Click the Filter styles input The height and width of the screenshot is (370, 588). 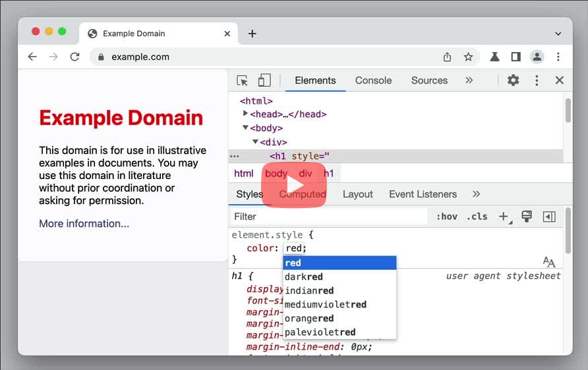click(x=329, y=217)
